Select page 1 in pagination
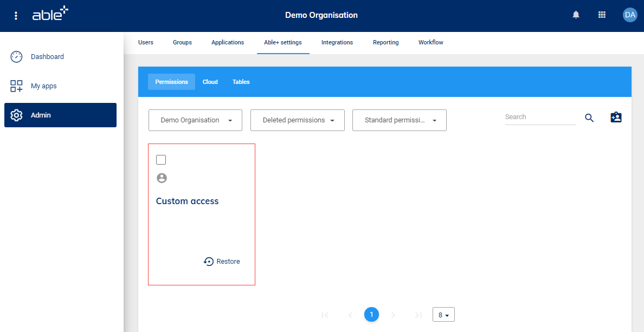 click(371, 315)
